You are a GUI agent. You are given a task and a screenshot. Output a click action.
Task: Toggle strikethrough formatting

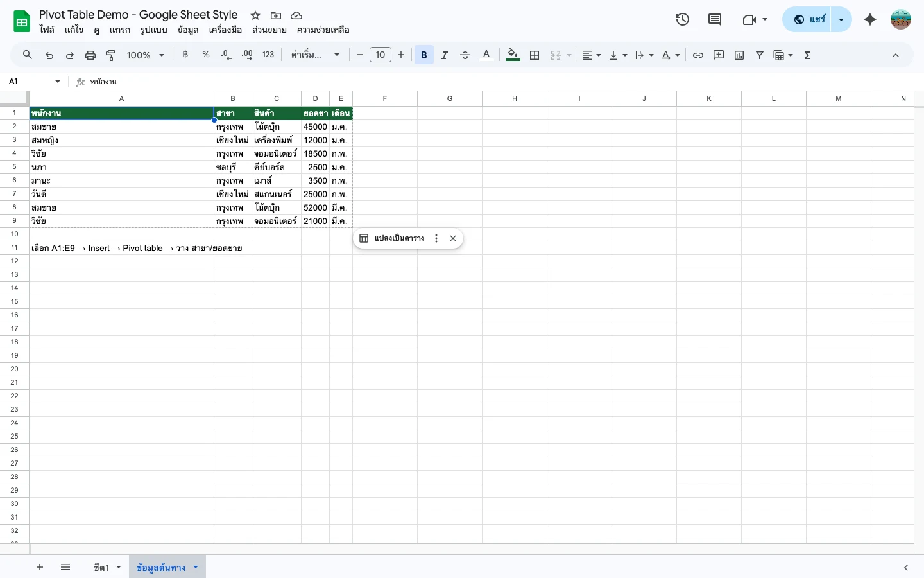coord(465,55)
